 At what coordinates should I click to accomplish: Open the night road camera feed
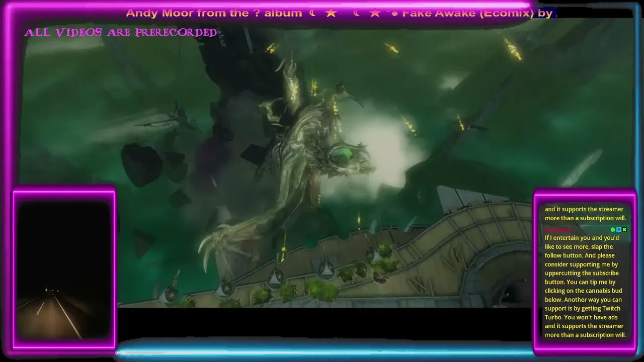[x=64, y=269]
